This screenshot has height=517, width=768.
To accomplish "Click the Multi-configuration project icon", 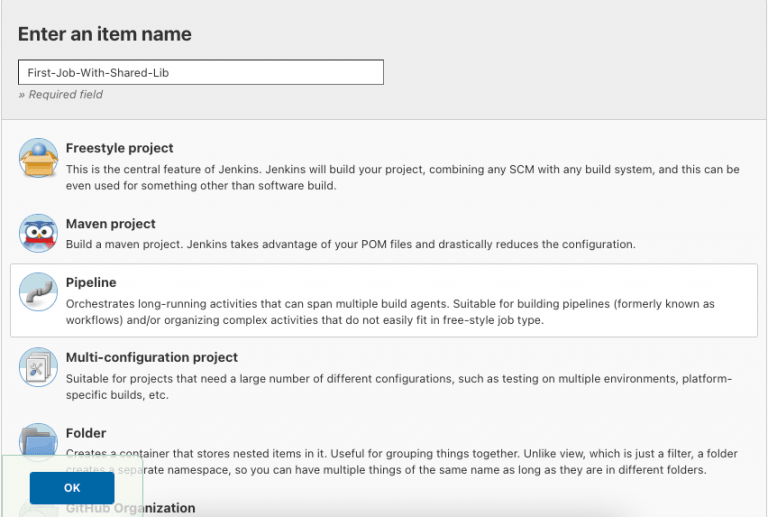I will [38, 367].
